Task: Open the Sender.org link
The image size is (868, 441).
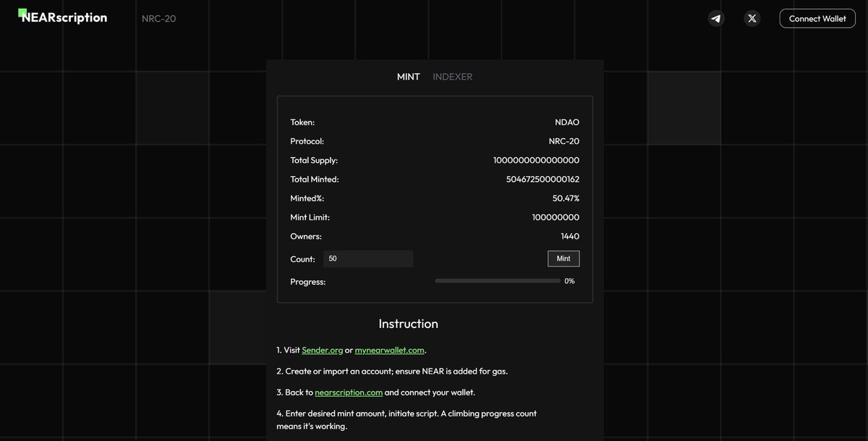Action: [x=322, y=350]
